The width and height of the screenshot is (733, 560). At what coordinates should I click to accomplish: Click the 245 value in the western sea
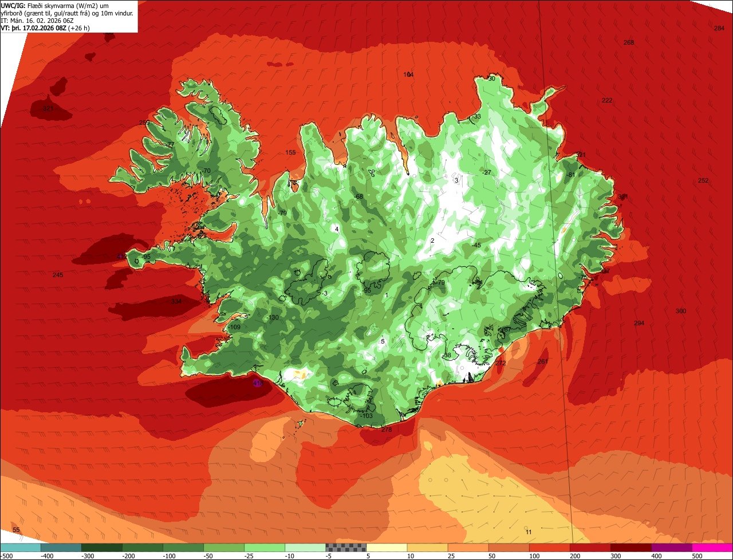pos(58,275)
